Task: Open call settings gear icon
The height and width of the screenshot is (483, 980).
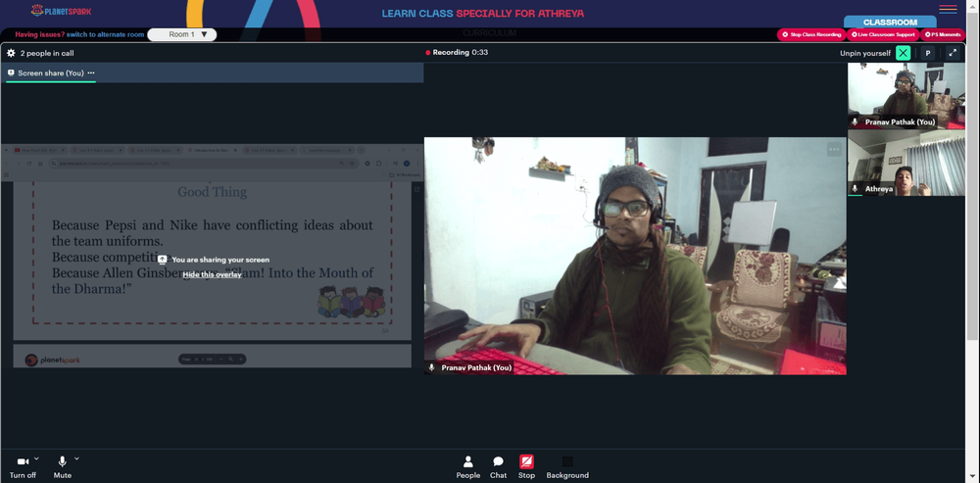Action: [x=11, y=53]
